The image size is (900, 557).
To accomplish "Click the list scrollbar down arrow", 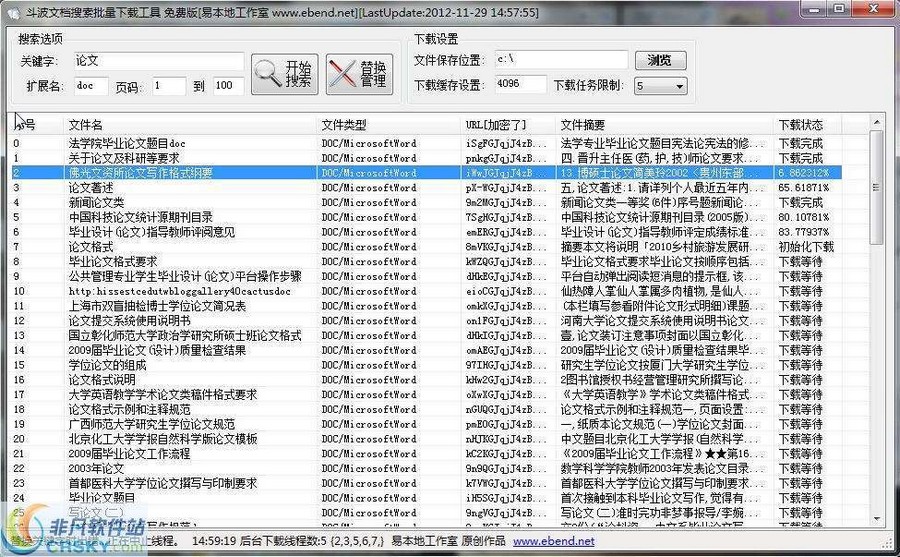I will [x=876, y=519].
